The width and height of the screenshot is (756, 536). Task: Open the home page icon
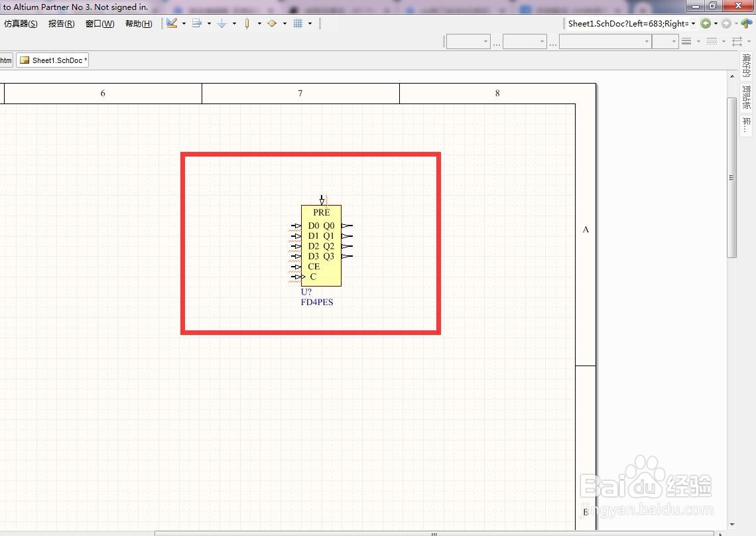pos(747,23)
